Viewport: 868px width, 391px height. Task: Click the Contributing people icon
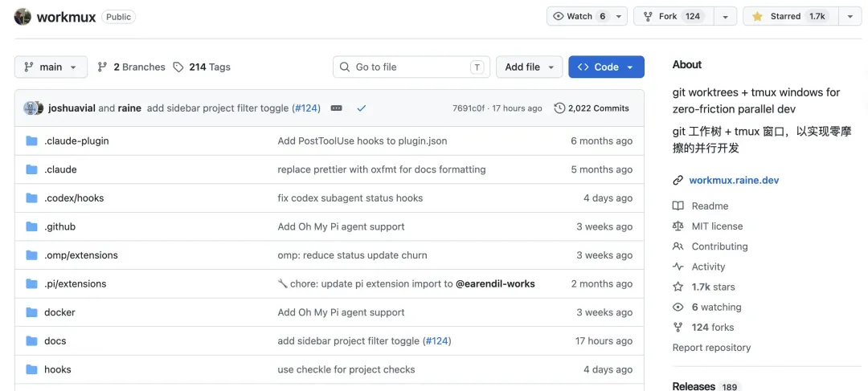click(678, 246)
